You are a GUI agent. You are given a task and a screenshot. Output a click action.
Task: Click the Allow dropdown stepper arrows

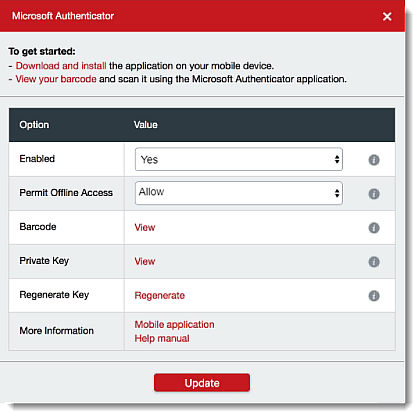337,193
